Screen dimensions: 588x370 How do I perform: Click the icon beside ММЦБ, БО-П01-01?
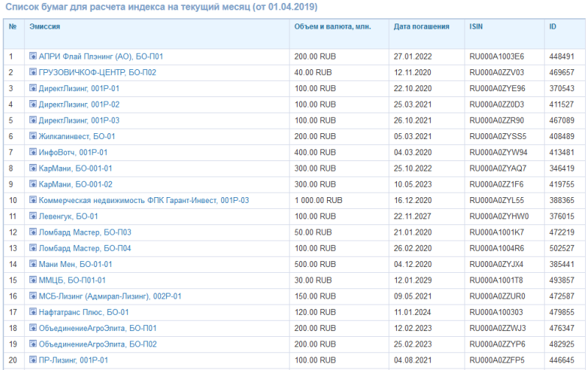33,280
